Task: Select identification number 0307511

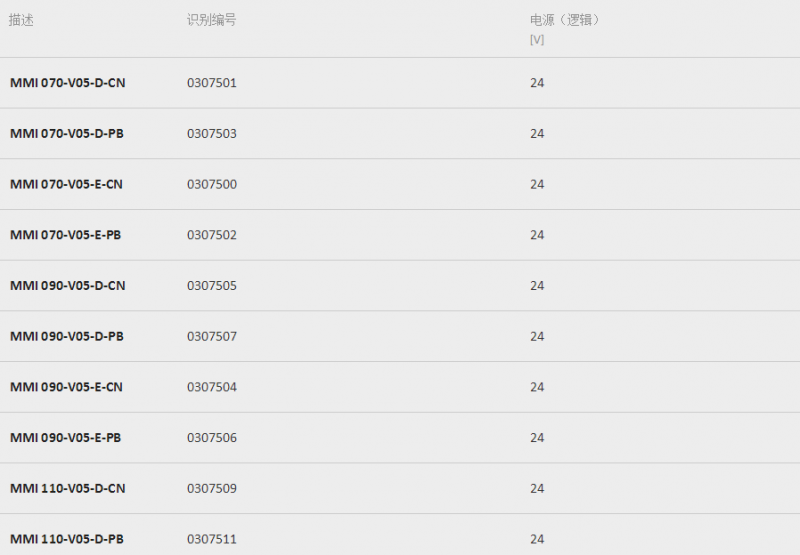Action: pyautogui.click(x=212, y=539)
